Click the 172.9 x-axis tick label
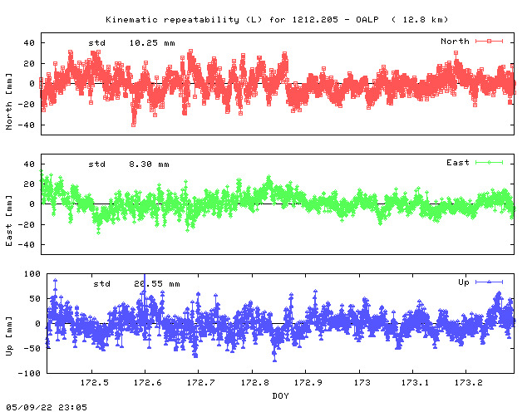The image size is (532, 412). (x=308, y=383)
